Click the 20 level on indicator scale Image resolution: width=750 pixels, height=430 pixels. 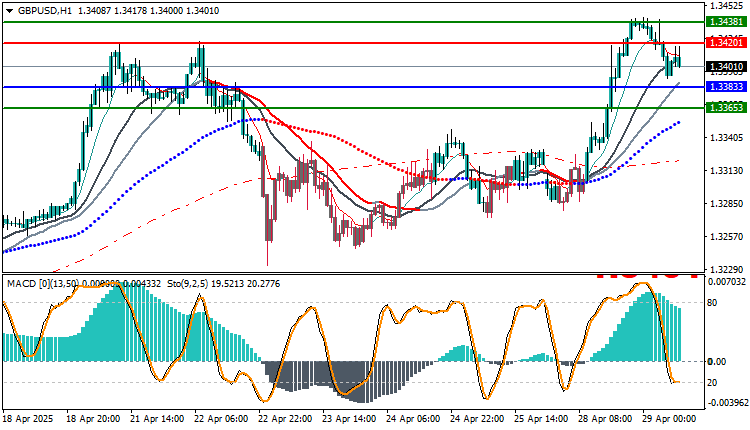coord(712,382)
